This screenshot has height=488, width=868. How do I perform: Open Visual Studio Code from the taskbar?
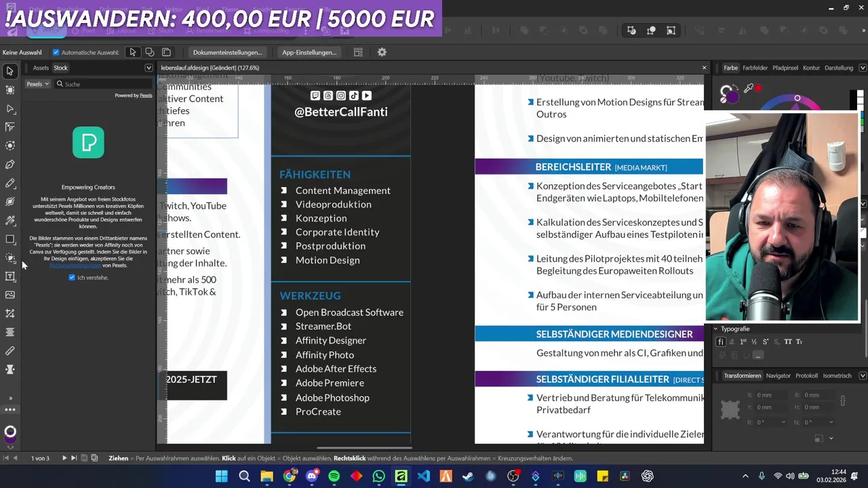[x=423, y=476]
